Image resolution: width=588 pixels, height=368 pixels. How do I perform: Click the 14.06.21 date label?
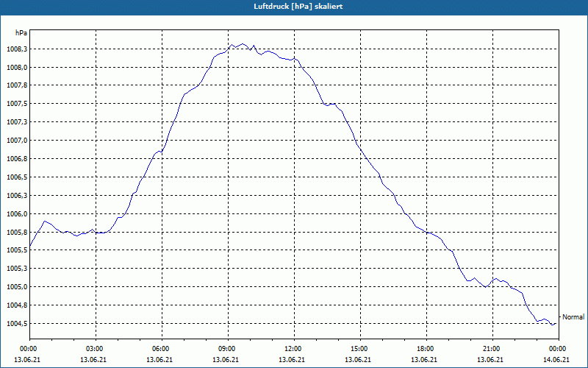coord(556,360)
